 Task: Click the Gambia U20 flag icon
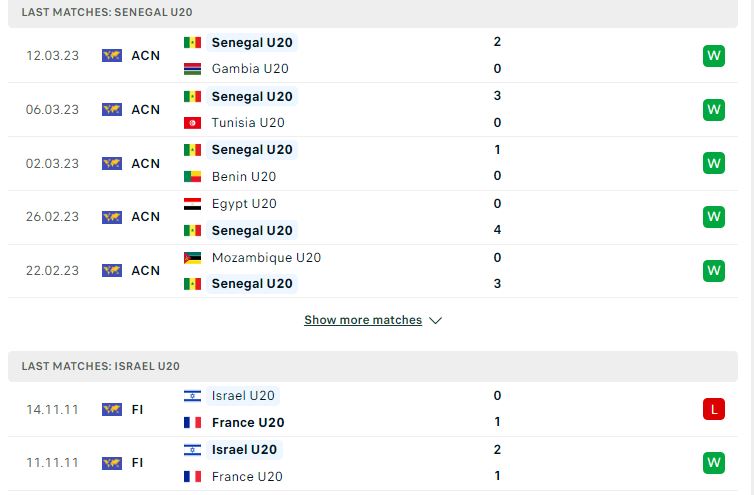[192, 69]
